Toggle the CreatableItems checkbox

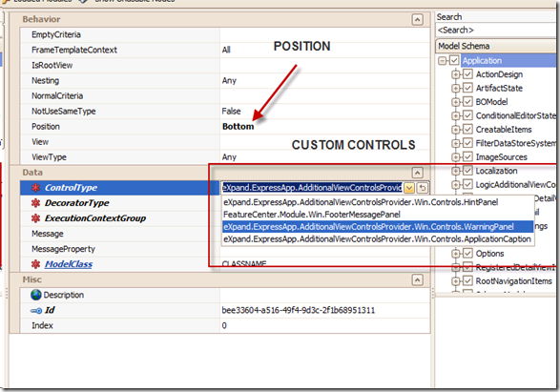(x=467, y=130)
